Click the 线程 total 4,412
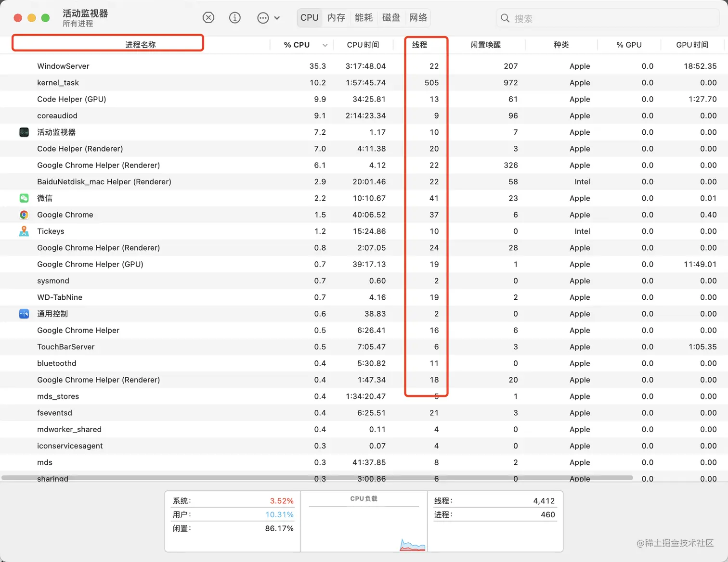Image resolution: width=728 pixels, height=562 pixels. click(544, 501)
